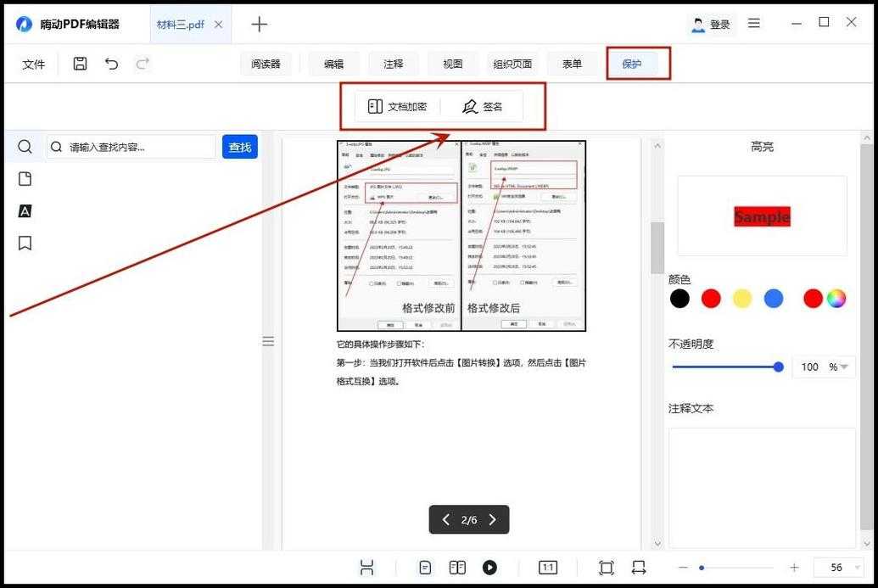Open the bookmarks panel
The height and width of the screenshot is (588, 878).
pos(25,243)
